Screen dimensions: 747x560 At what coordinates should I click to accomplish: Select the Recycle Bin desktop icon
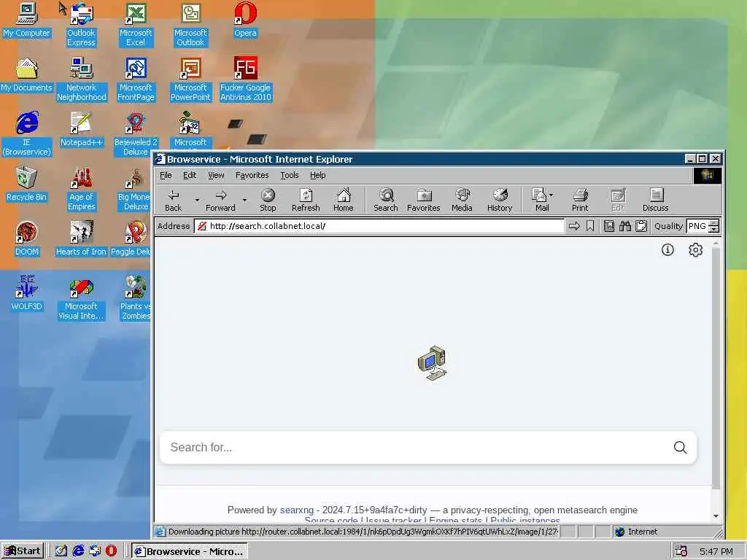(27, 184)
